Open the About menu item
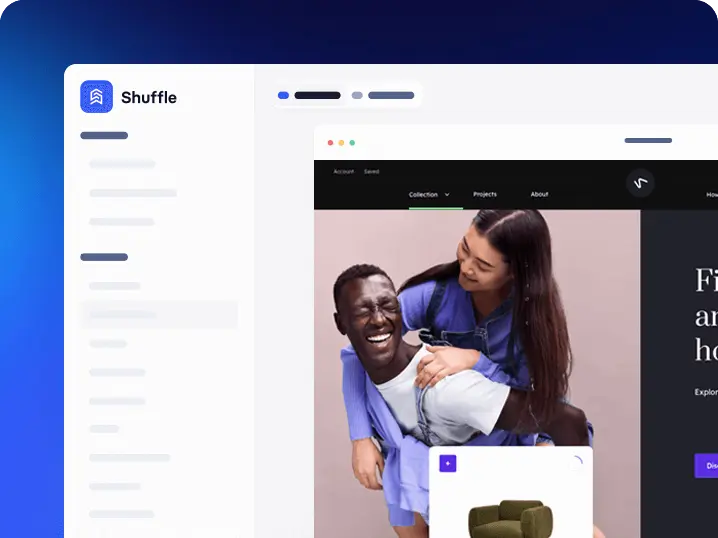The height and width of the screenshot is (538, 718). [539, 194]
